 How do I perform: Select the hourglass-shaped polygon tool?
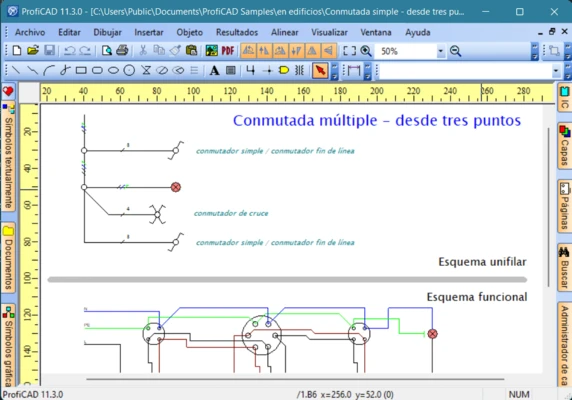click(x=146, y=70)
